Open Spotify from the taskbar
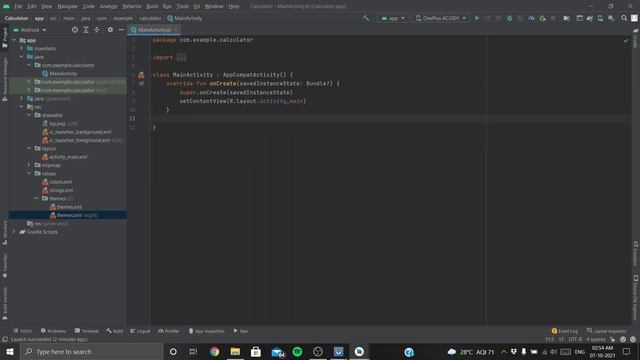Viewport: 640px width, 360px height. pyautogui.click(x=297, y=351)
